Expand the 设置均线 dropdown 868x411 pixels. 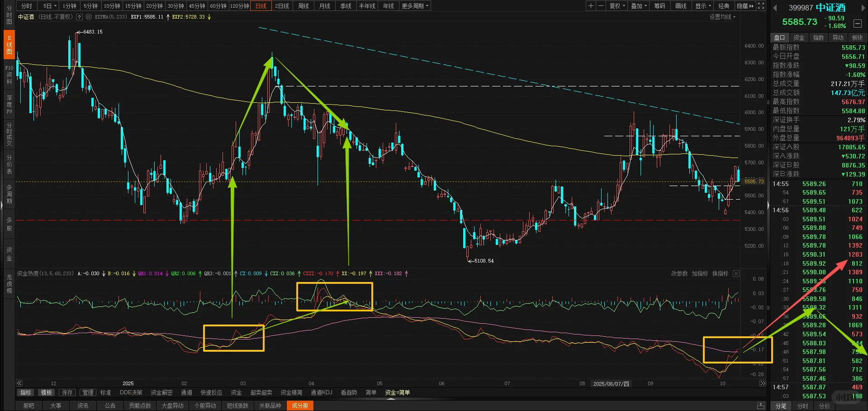[x=722, y=17]
